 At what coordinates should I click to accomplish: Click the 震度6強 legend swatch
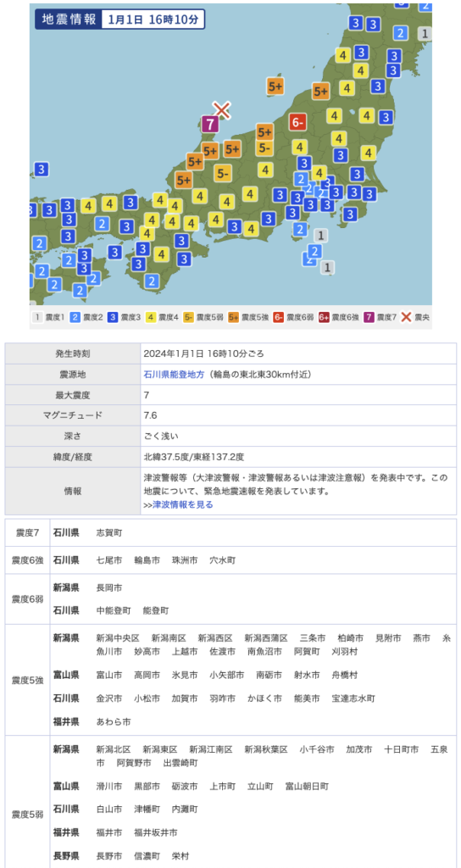click(324, 318)
